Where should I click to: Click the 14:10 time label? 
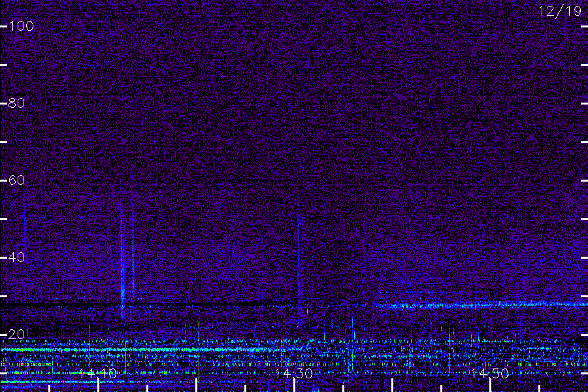pos(98,373)
